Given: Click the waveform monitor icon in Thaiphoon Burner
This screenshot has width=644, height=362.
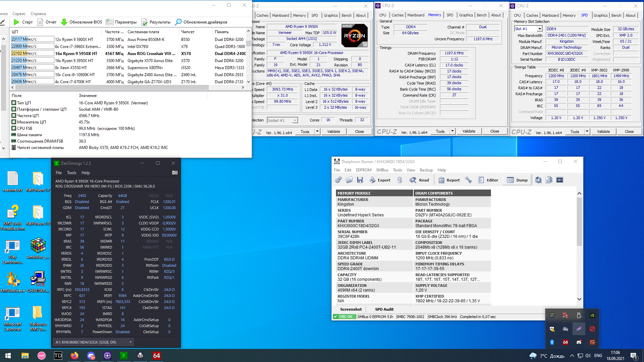Looking at the screenshot, I should click(x=560, y=180).
